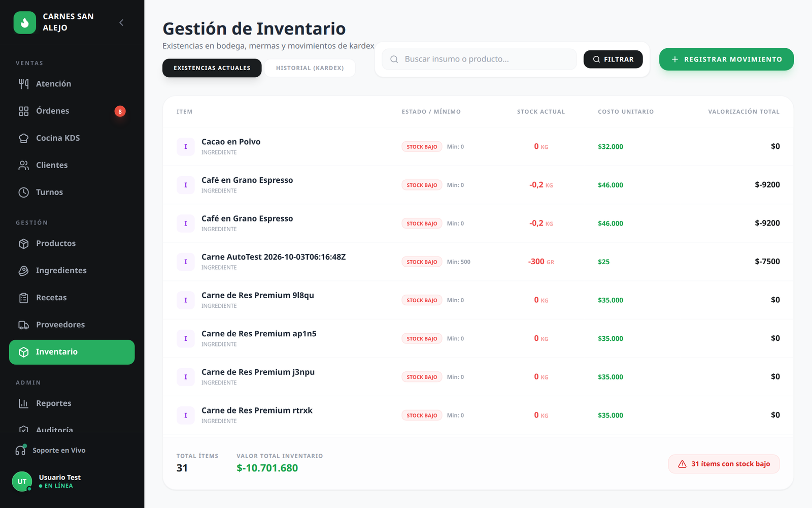Click Registrar Movimiento button

(x=726, y=59)
